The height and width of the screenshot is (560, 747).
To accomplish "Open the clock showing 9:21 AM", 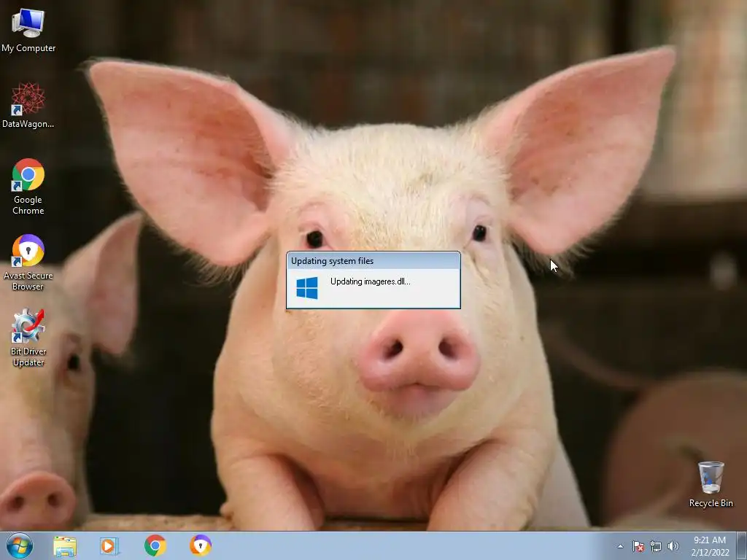I will [710, 546].
